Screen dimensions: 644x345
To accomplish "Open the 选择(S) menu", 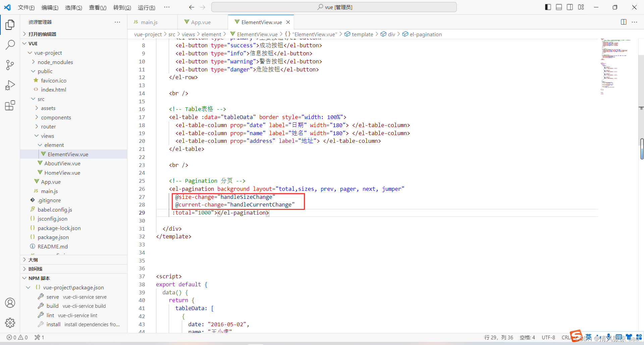I will pyautogui.click(x=73, y=7).
